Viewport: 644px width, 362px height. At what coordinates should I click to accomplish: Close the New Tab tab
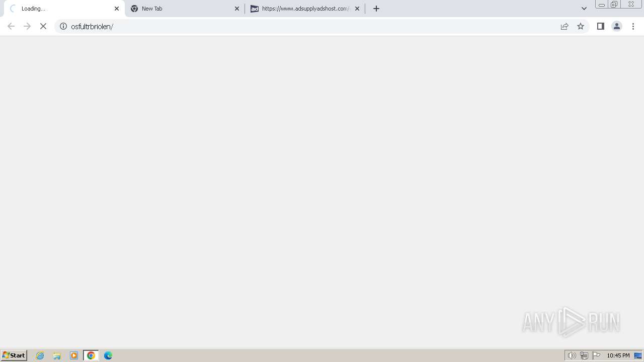(x=237, y=9)
